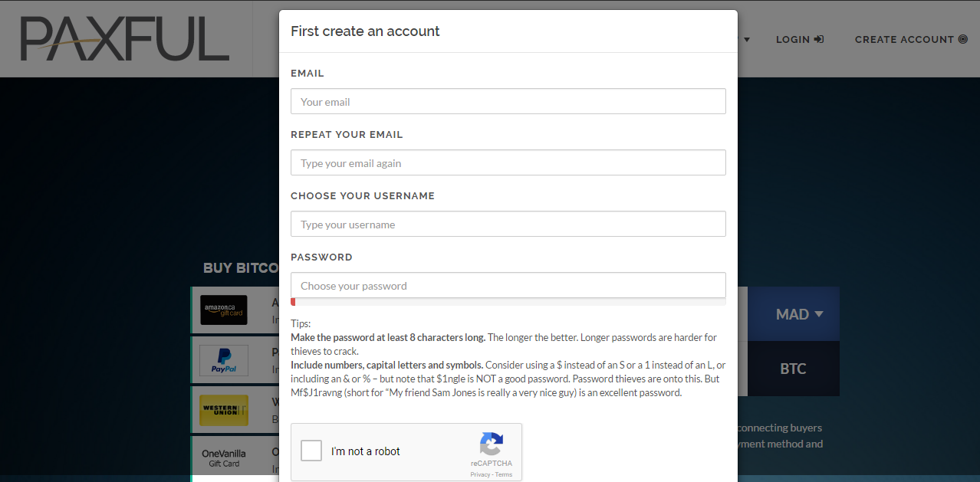The height and width of the screenshot is (482, 980).
Task: Open the CREATE ACCOUNT menu item
Action: pyautogui.click(x=905, y=39)
